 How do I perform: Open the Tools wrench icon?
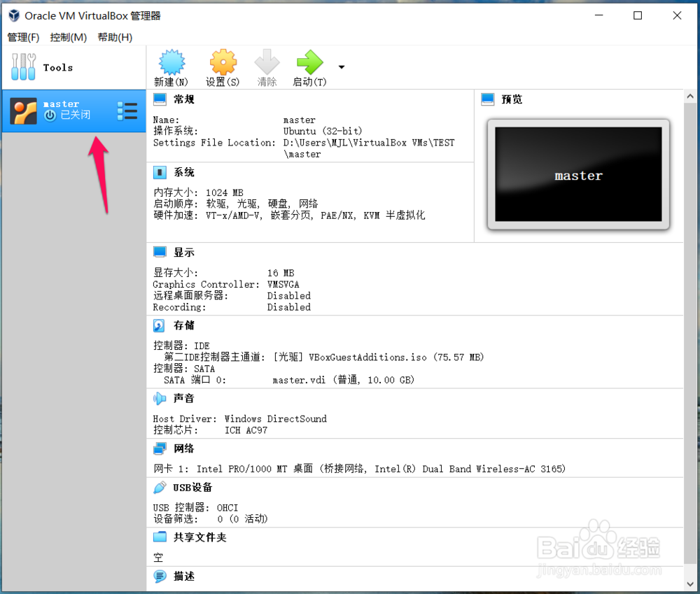(23, 67)
